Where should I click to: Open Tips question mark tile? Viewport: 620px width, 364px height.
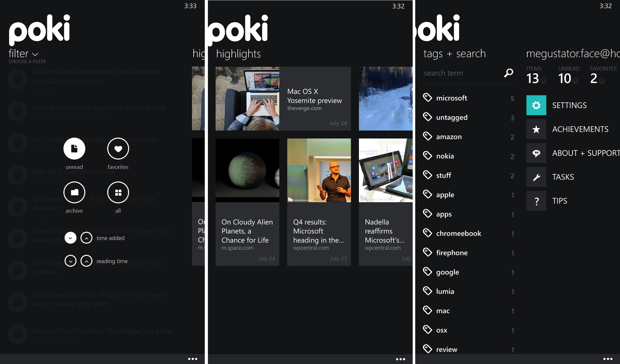point(536,201)
